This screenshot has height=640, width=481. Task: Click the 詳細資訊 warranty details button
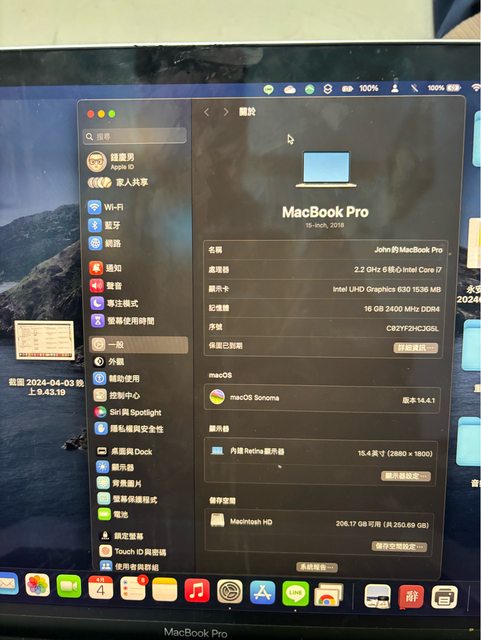point(416,347)
